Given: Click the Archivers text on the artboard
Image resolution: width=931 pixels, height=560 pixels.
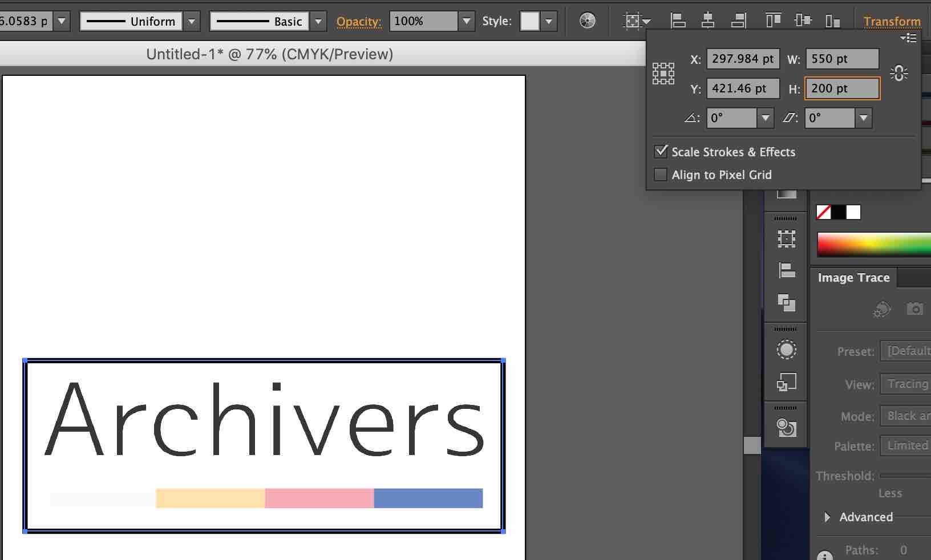Looking at the screenshot, I should [x=264, y=420].
